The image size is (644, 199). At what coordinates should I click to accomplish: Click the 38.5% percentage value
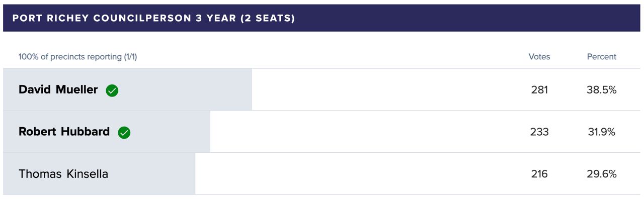[602, 90]
